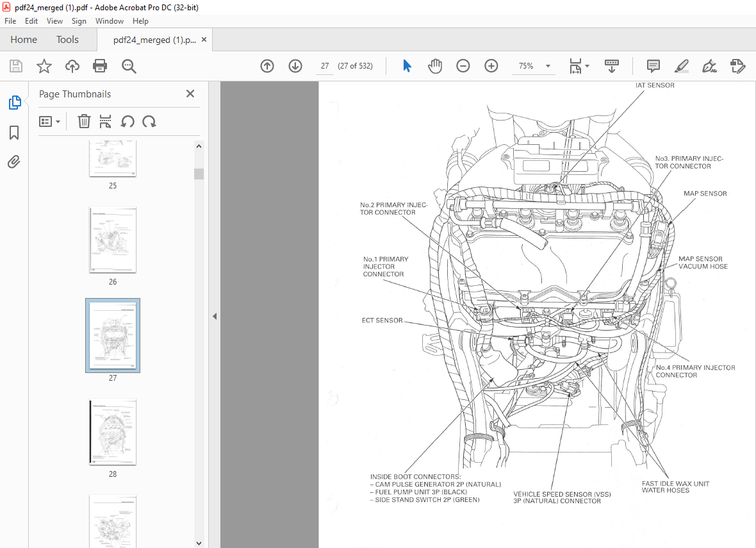
Task: Click the insert/organize pages icon
Action: click(x=105, y=121)
